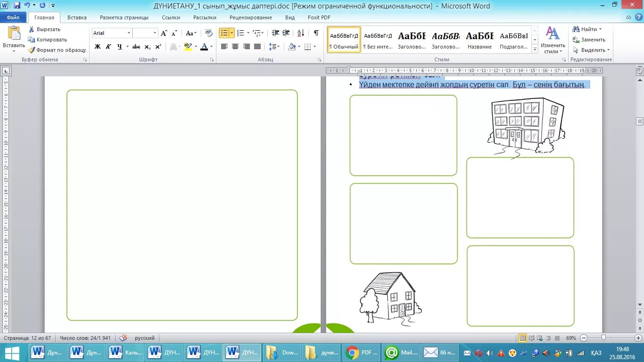Image resolution: width=644 pixels, height=362 pixels.
Task: Switch to the Foxit PDF tab
Action: tap(319, 17)
